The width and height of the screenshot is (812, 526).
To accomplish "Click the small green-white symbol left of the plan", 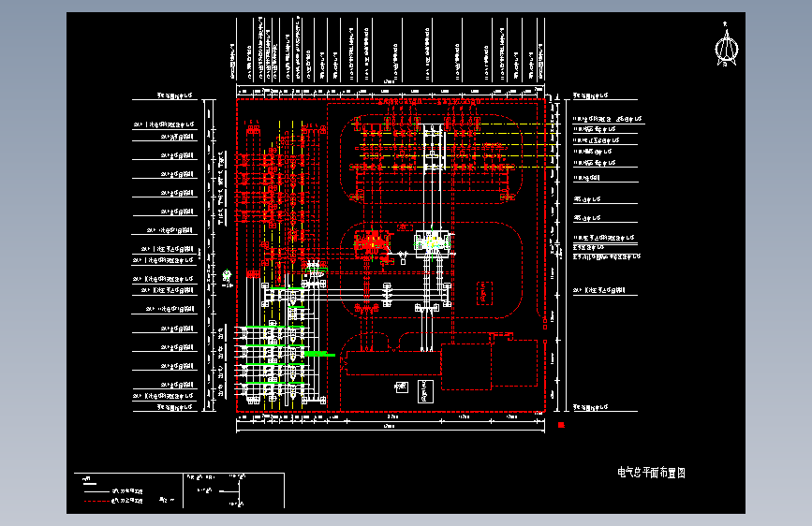I will [227, 276].
